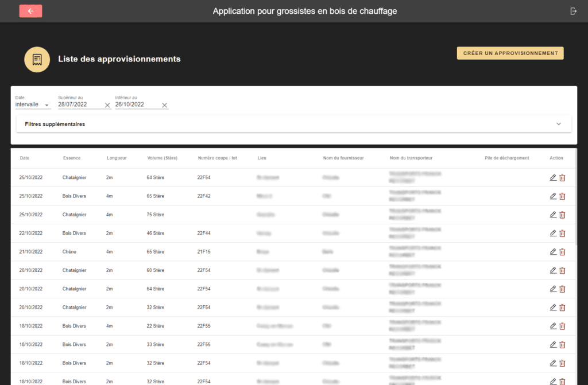
Task: Clear the 'Supérieur au' date filter
Action: coord(107,106)
